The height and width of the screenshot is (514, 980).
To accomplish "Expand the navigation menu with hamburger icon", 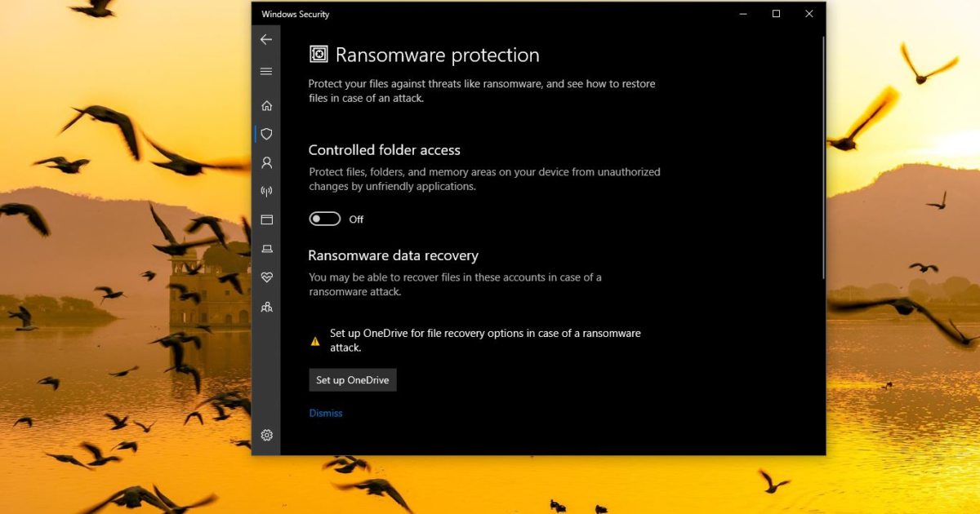I will tap(266, 71).
